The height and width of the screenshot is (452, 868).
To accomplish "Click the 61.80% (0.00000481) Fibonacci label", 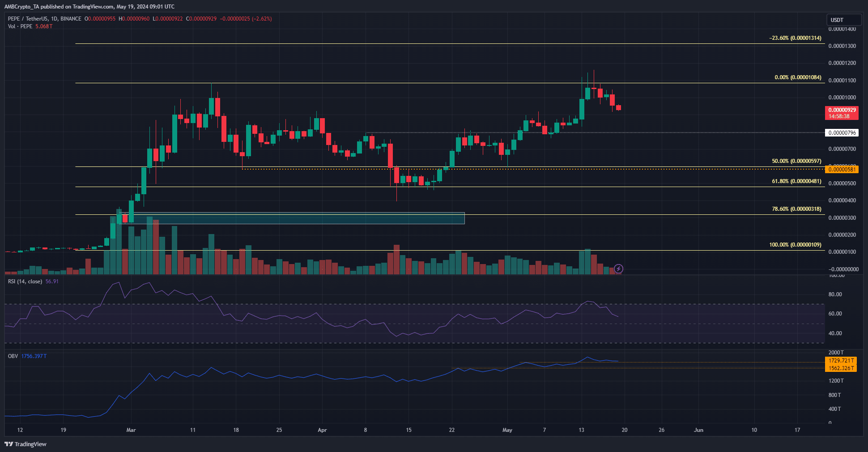I will click(x=796, y=181).
